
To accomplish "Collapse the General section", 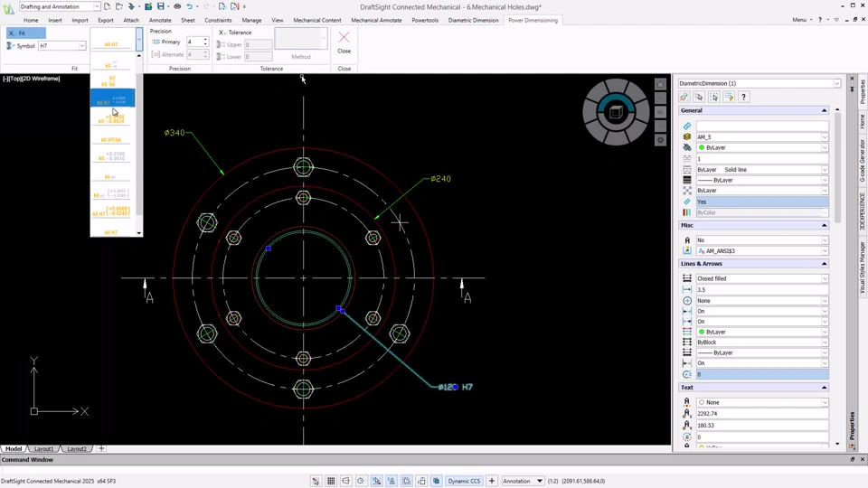I will [x=824, y=110].
